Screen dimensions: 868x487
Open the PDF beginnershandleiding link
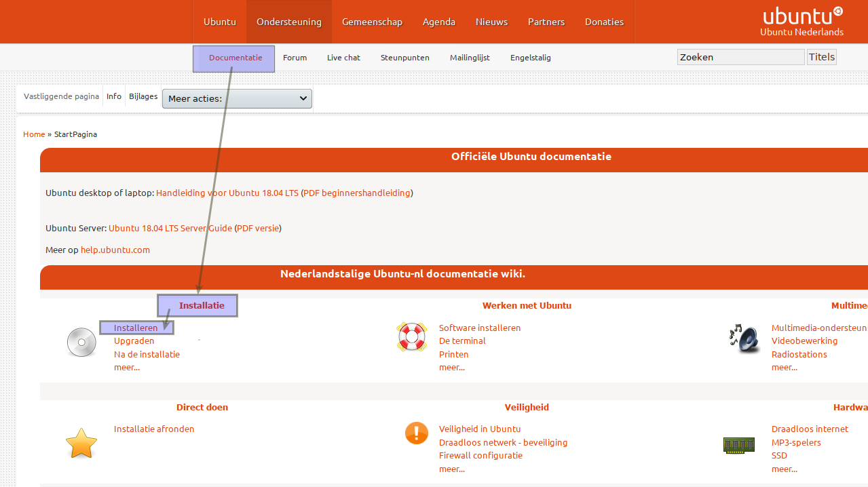357,193
